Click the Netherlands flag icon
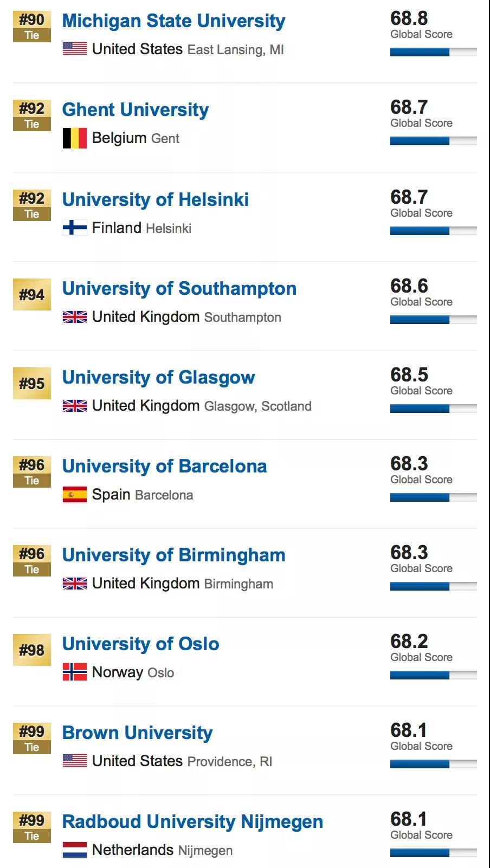Screen dimensions: 490x868 coord(74,850)
